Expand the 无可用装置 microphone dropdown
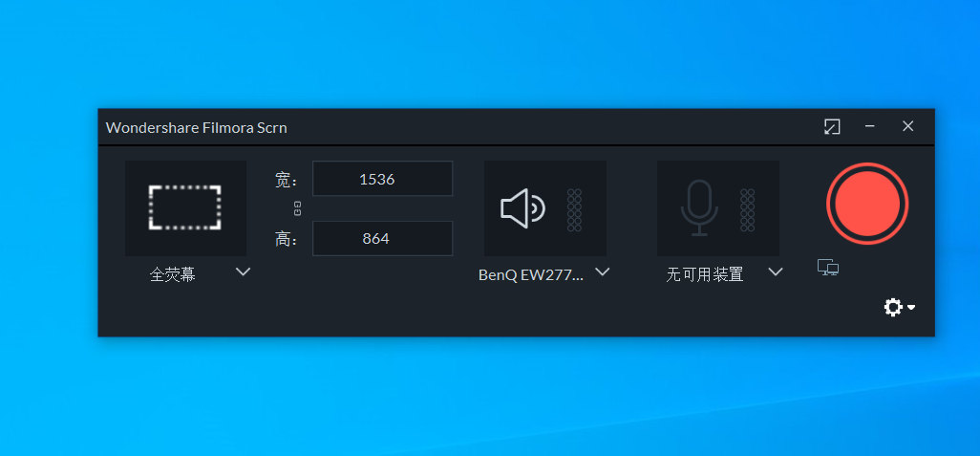Image resolution: width=980 pixels, height=456 pixels. pos(775,272)
